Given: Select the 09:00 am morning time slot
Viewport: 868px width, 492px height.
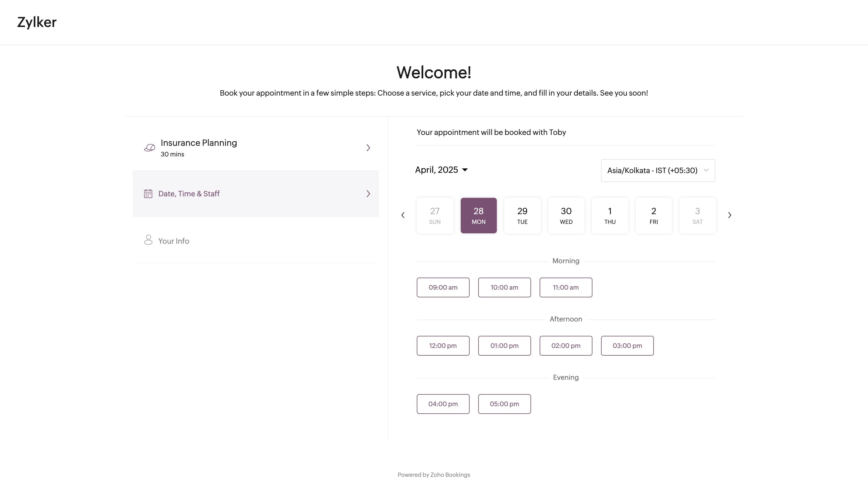Looking at the screenshot, I should (x=443, y=287).
